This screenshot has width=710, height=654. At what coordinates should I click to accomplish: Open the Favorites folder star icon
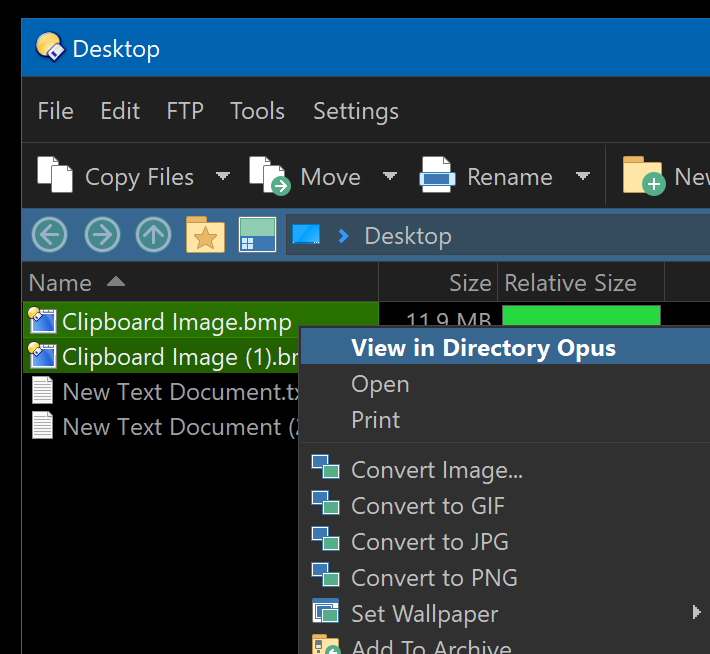[x=205, y=235]
